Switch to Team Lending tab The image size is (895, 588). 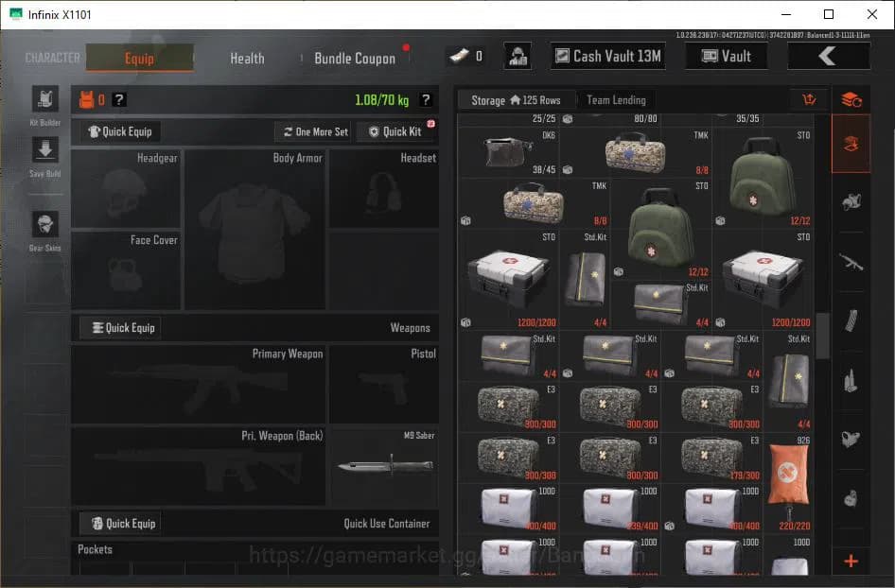pyautogui.click(x=616, y=100)
